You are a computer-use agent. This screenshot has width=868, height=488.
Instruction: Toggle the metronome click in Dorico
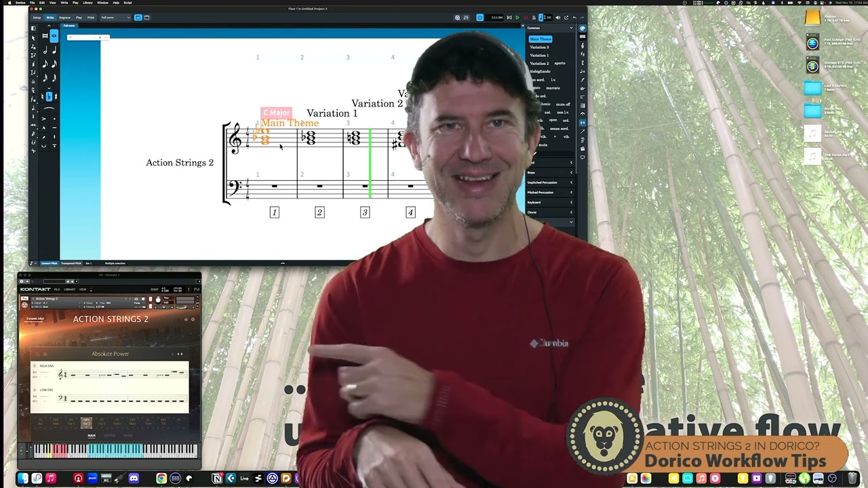pyautogui.click(x=533, y=18)
